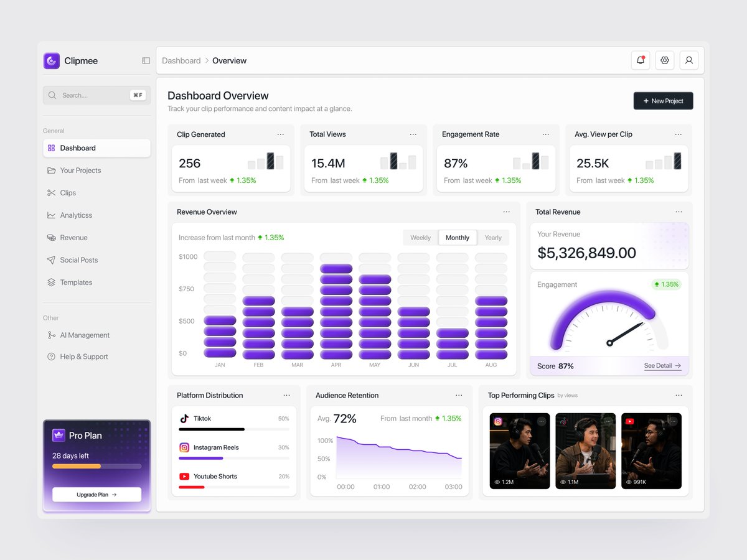
Task: Click the Youtube Shorts 20% distribution bar
Action: [x=234, y=487]
